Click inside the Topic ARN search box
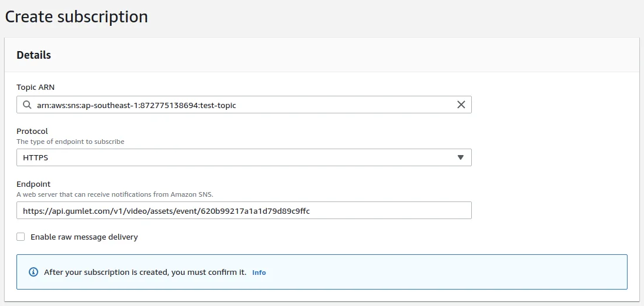This screenshot has height=306, width=644. click(244, 105)
